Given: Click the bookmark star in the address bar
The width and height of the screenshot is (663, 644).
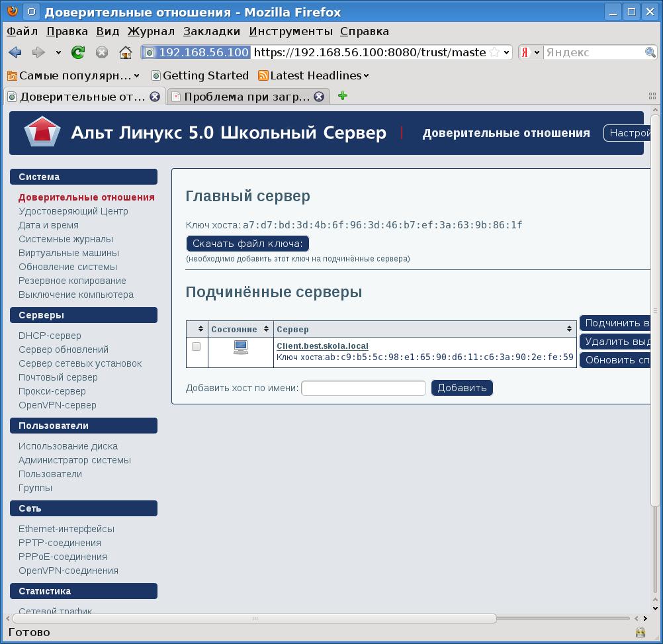Looking at the screenshot, I should 494,52.
